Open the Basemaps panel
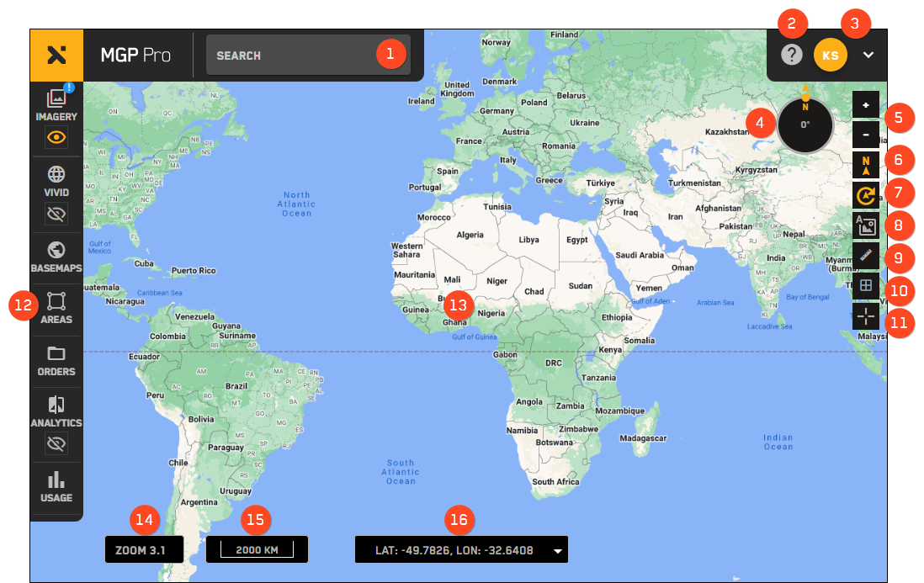This screenshot has height=583, width=924. [56, 257]
